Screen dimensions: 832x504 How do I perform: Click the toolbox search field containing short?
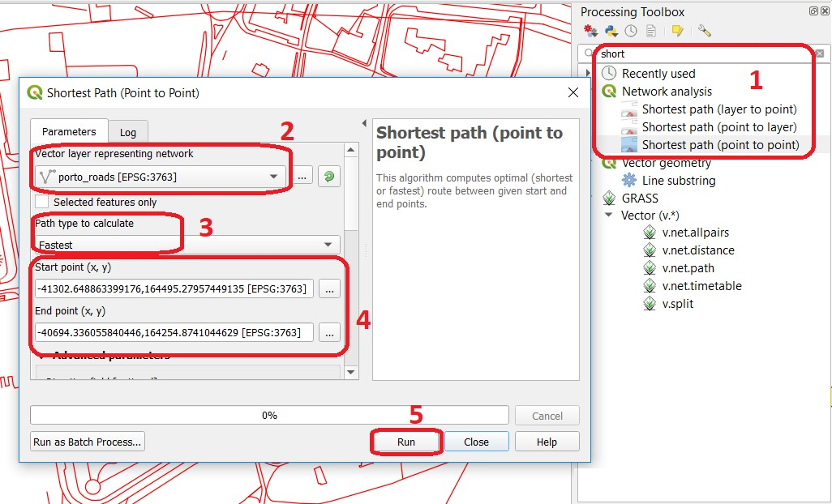(703, 53)
